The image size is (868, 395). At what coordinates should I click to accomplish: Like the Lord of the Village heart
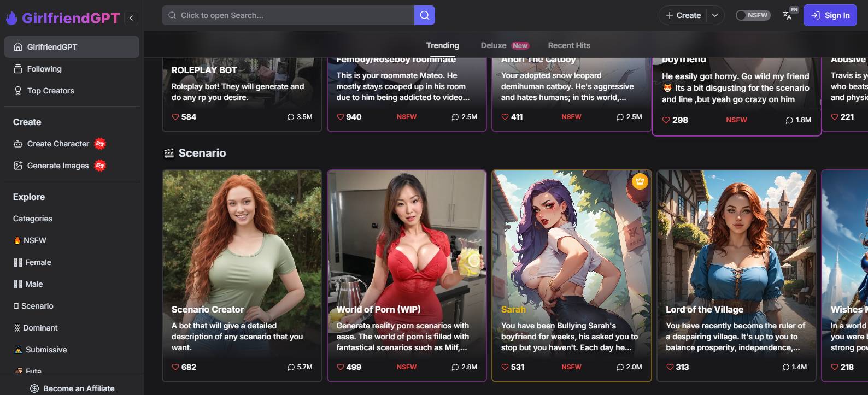[x=670, y=367]
